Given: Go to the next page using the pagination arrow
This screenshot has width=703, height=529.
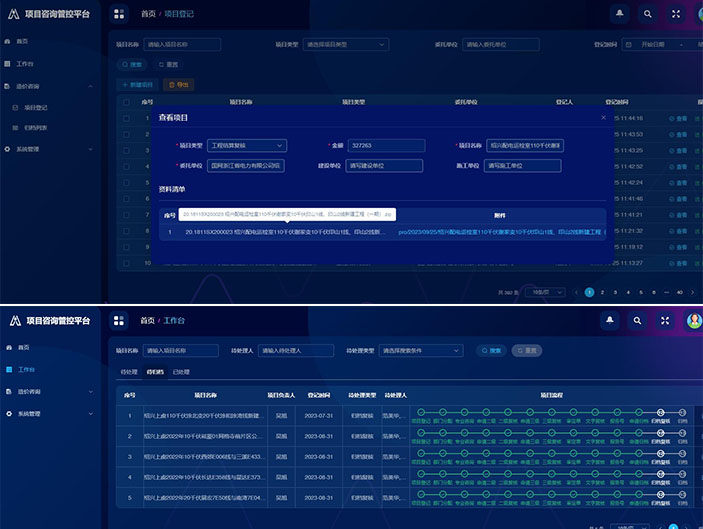Looking at the screenshot, I should click(693, 292).
